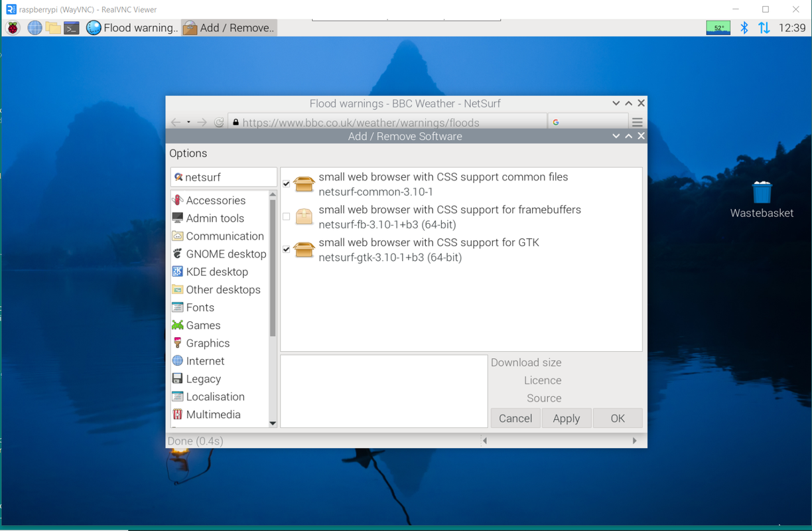Click the Google search box in NetSurf
The width and height of the screenshot is (812, 531).
(x=588, y=122)
